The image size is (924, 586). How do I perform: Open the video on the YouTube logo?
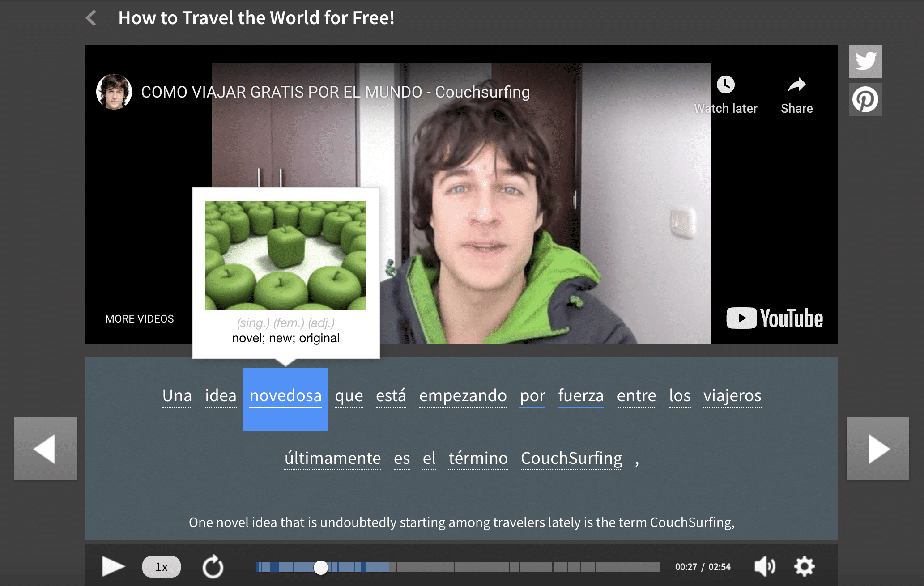point(775,318)
